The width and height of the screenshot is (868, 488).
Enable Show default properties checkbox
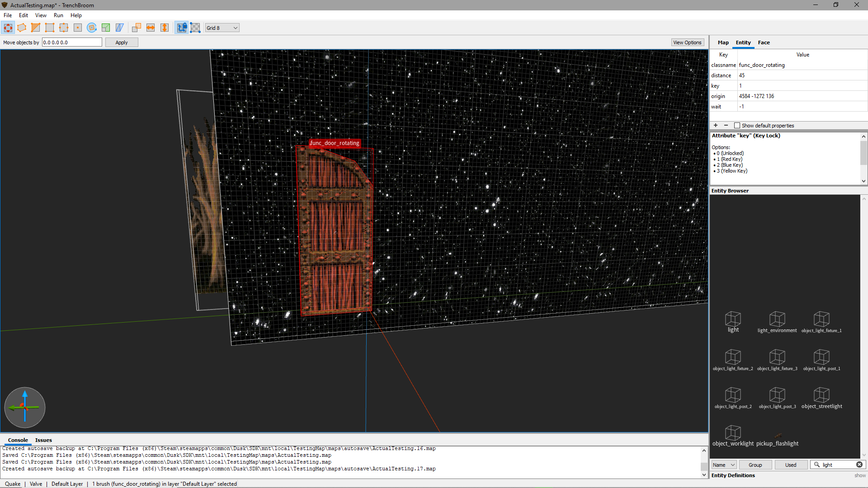click(x=737, y=126)
